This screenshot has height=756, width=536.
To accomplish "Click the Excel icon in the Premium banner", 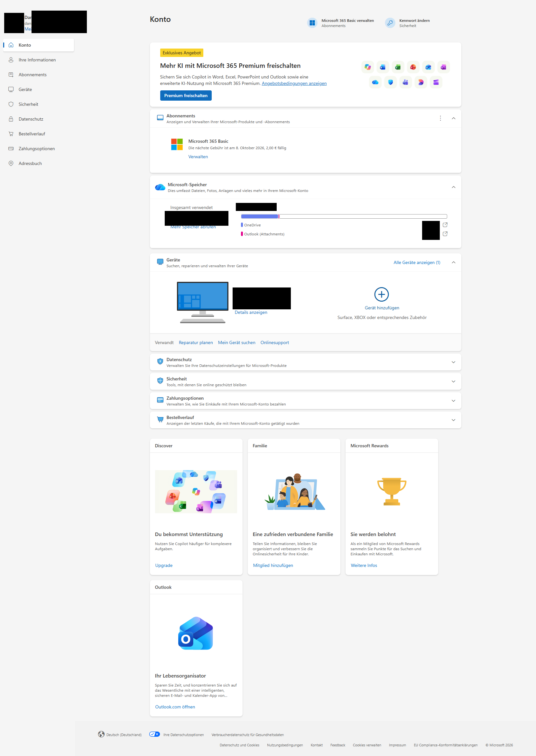I will [x=398, y=67].
